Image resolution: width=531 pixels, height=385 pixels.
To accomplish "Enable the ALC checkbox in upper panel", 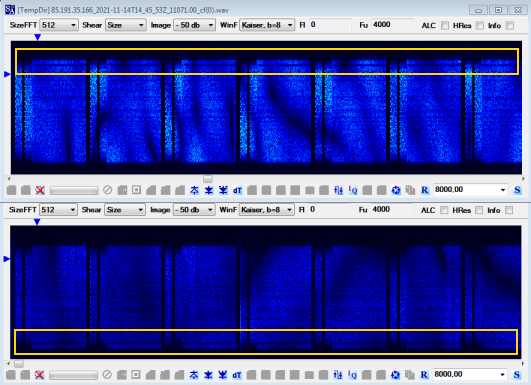I will pos(445,25).
